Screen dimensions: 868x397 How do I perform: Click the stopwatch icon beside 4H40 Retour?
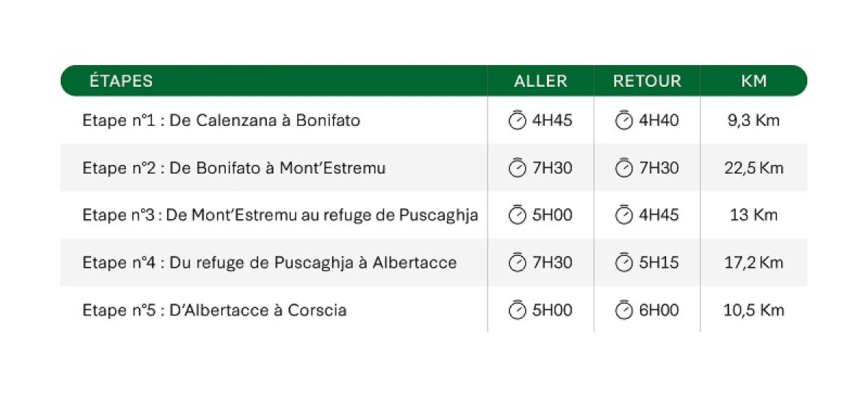coord(624,120)
